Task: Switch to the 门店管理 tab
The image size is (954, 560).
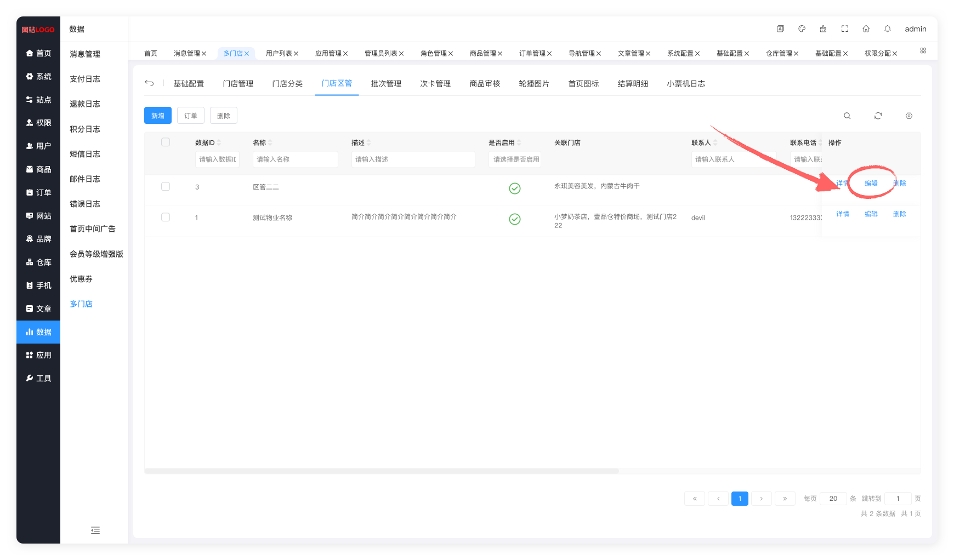Action: (x=238, y=84)
